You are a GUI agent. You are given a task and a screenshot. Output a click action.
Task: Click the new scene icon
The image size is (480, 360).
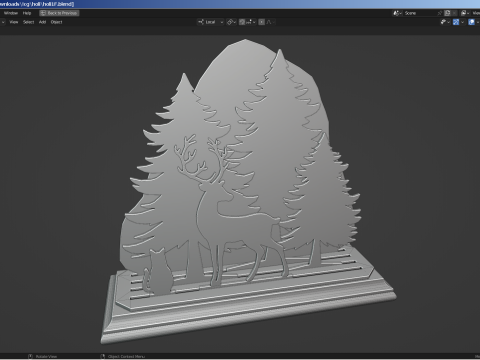[x=447, y=13]
